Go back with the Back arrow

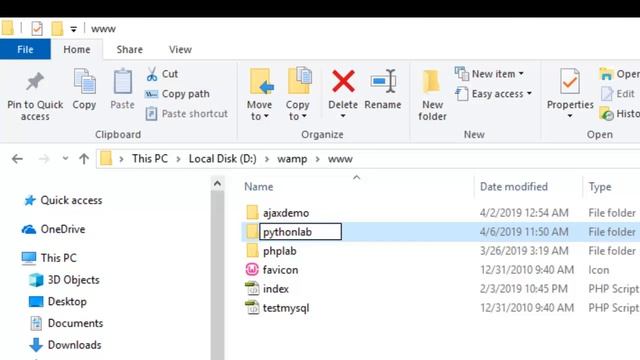pos(17,159)
